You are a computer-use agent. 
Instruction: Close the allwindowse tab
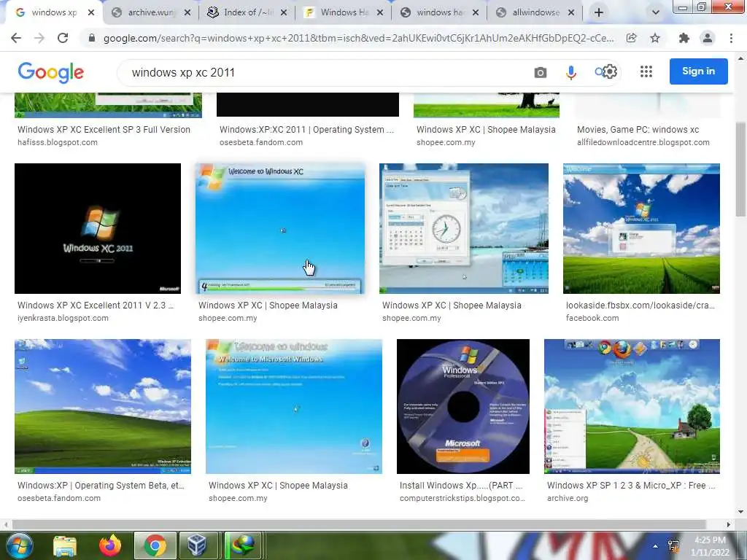tap(571, 13)
